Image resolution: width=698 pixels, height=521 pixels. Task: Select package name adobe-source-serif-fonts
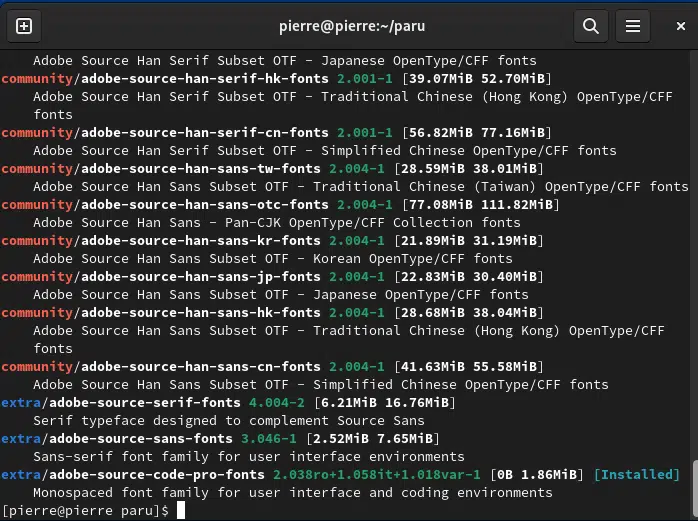coord(145,403)
